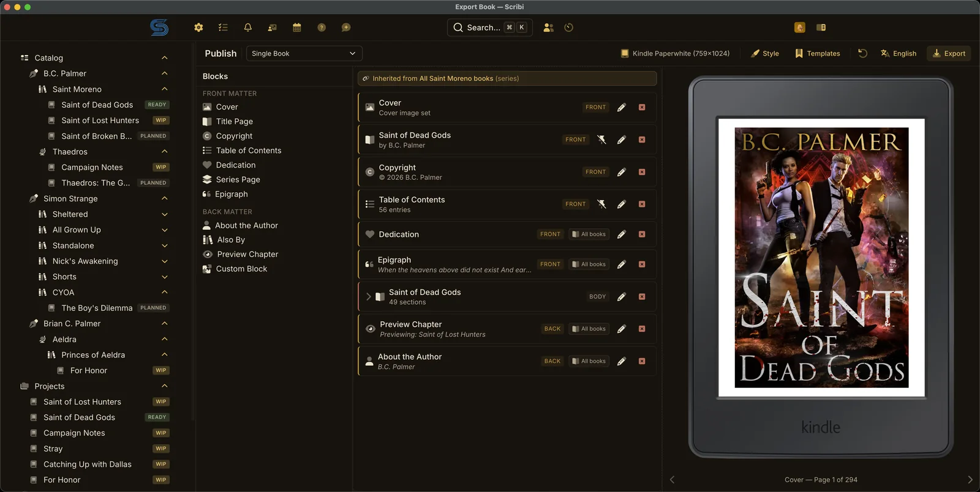Edit the Epigraph block with pencil
The height and width of the screenshot is (492, 980).
[622, 264]
